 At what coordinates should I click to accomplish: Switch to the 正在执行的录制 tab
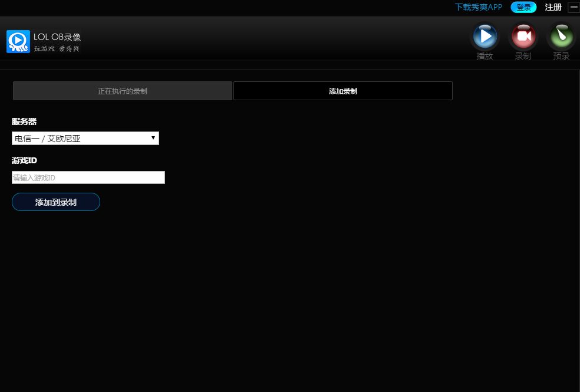click(x=123, y=91)
